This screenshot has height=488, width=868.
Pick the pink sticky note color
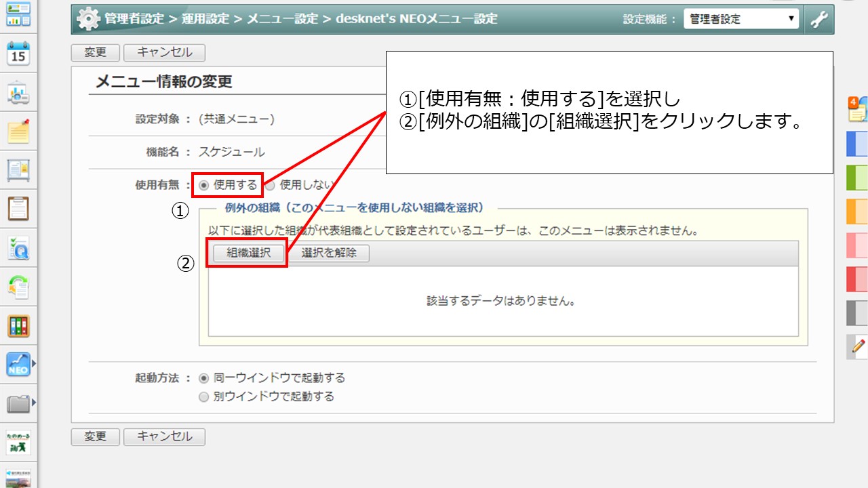tap(858, 245)
